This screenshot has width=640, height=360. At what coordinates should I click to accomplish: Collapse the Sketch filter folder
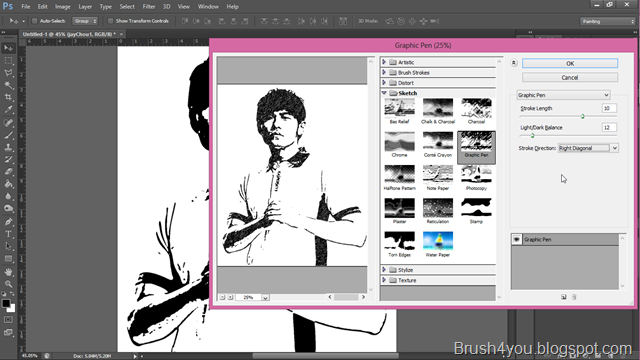(x=384, y=93)
